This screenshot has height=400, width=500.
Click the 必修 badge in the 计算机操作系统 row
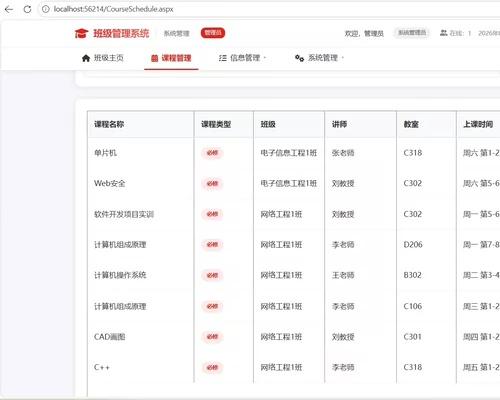click(x=212, y=276)
